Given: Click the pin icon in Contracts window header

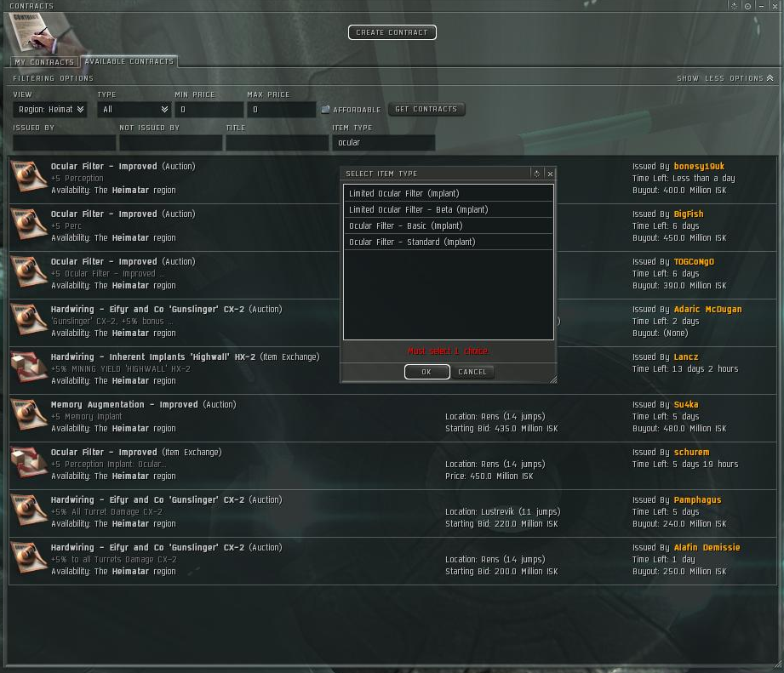Looking at the screenshot, I should 734,6.
